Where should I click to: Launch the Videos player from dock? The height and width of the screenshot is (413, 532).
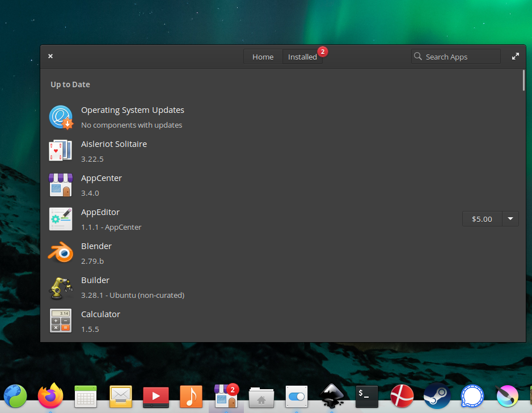pos(156,397)
